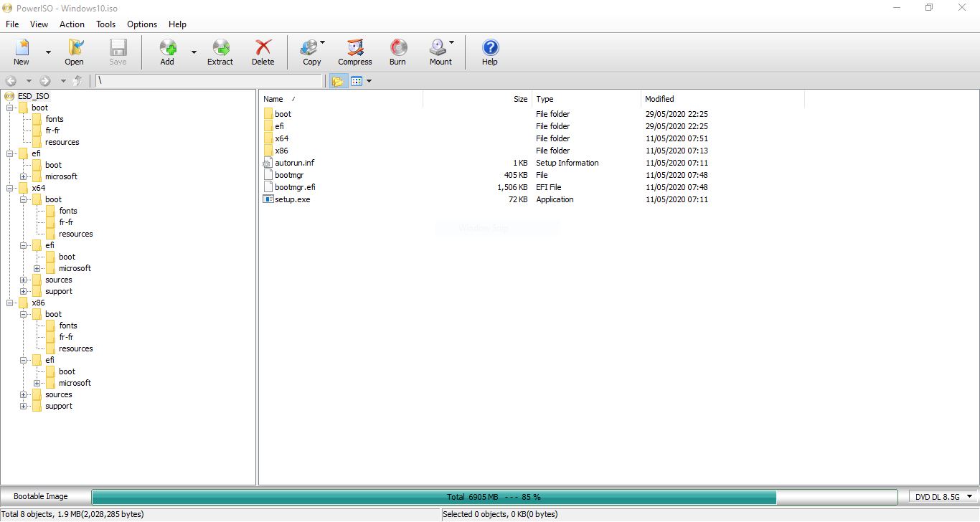
Task: Open the View menu
Action: (39, 24)
